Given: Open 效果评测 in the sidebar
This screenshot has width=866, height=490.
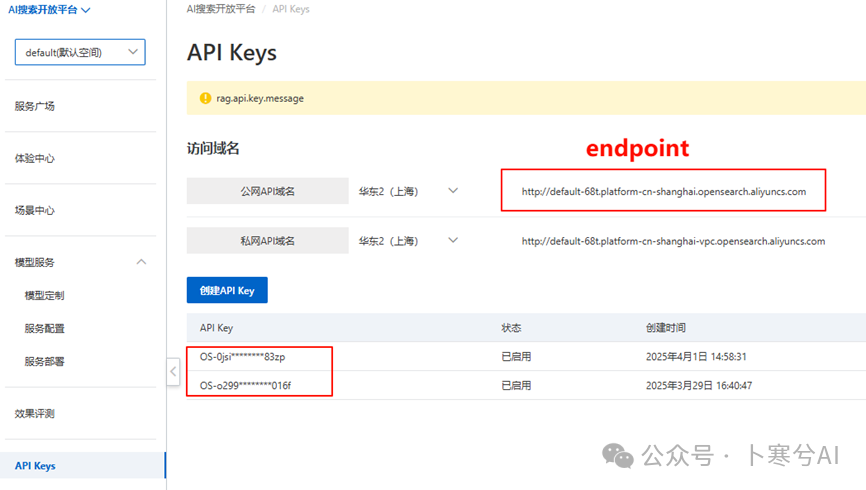Looking at the screenshot, I should pos(35,413).
